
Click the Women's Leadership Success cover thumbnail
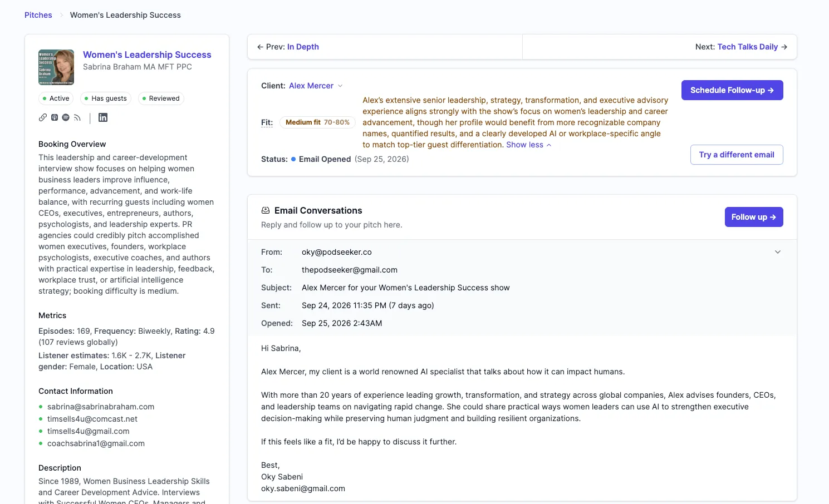[56, 67]
